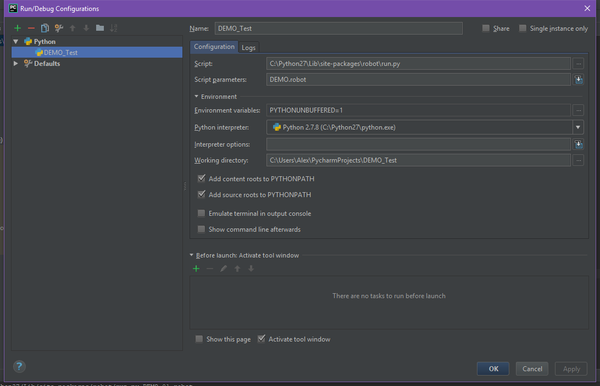
Task: Move configuration down arrow in left toolbar
Action: click(x=86, y=28)
